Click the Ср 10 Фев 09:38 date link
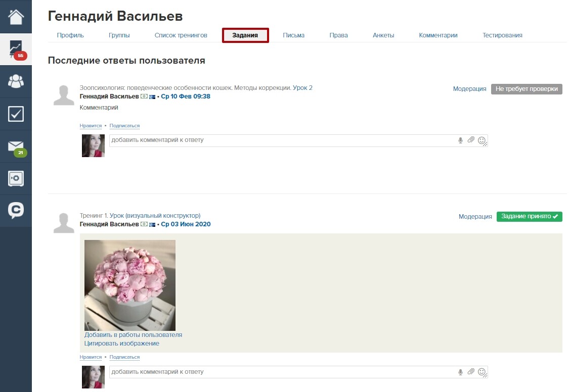The width and height of the screenshot is (569, 392). [x=186, y=96]
